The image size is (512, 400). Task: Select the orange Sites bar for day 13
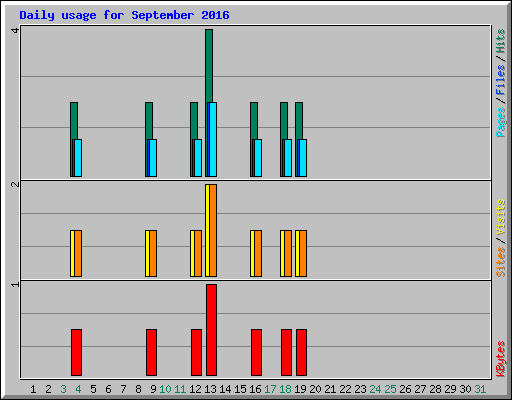(x=213, y=230)
